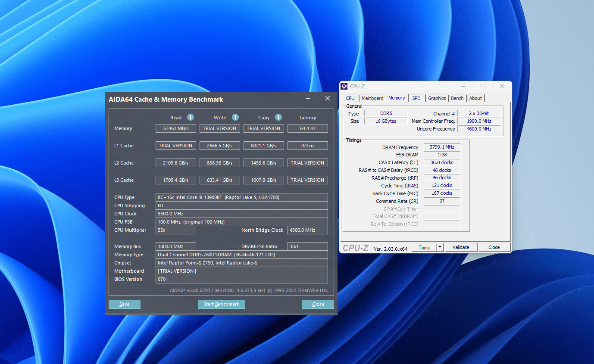Minimize the CPU-Z window
594x364 pixels.
(462, 86)
